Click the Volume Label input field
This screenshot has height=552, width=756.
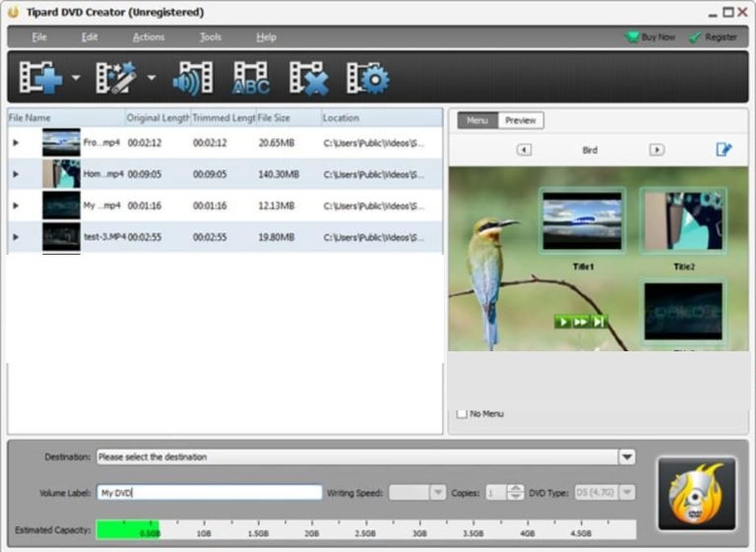click(x=210, y=492)
